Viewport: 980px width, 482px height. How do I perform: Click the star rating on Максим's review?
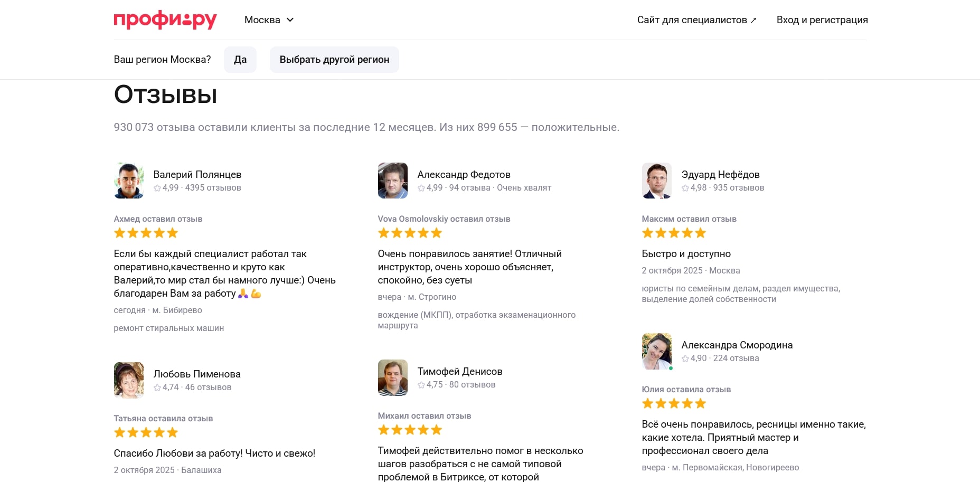click(674, 233)
